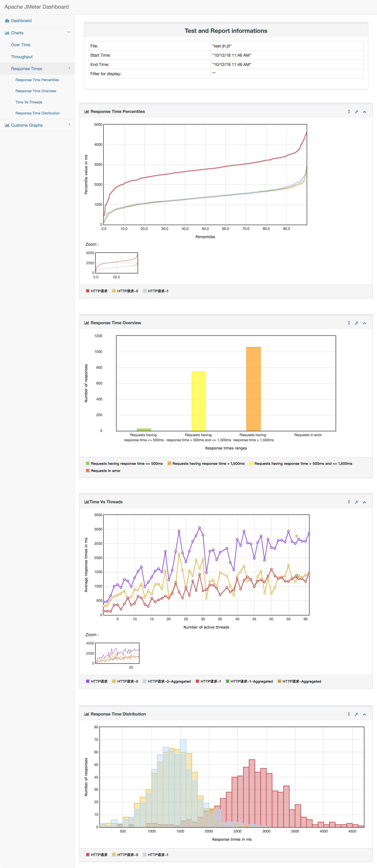Expand the Customs Graphs chevron

coord(69,125)
